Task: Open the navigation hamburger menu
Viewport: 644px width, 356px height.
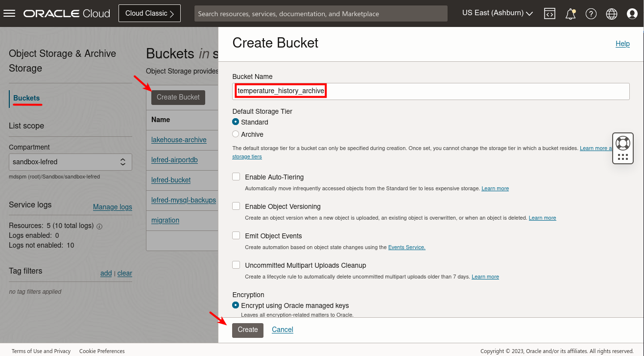Action: [x=9, y=13]
